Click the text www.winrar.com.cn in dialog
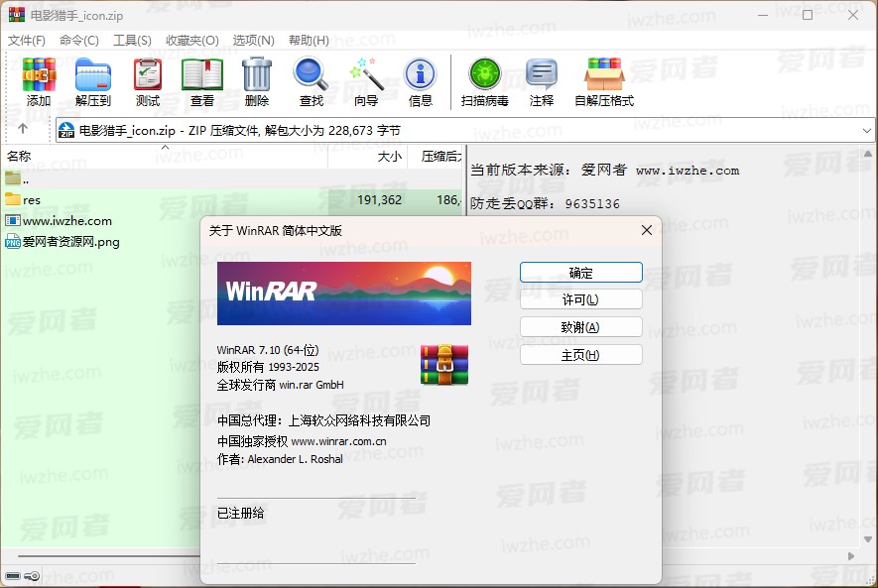Image resolution: width=878 pixels, height=588 pixels. tap(338, 441)
